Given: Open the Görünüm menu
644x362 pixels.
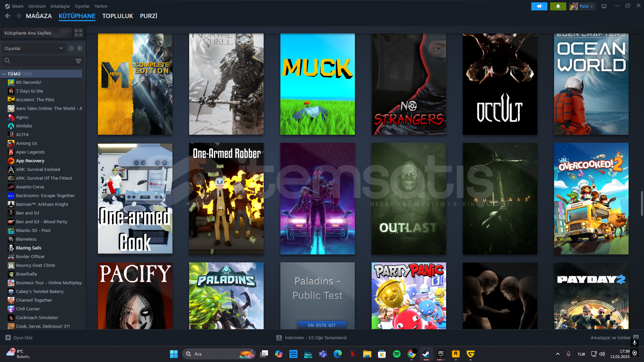Looking at the screenshot, I should [37, 6].
